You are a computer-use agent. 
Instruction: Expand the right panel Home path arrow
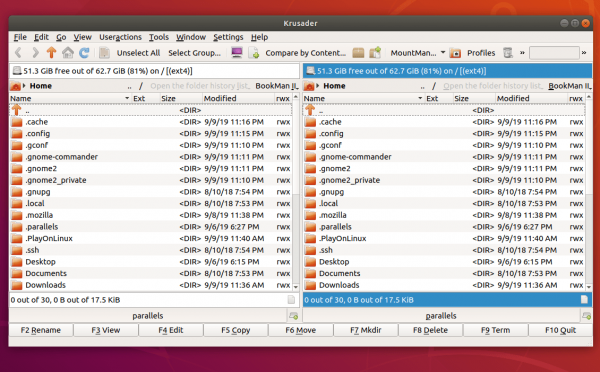click(x=318, y=86)
